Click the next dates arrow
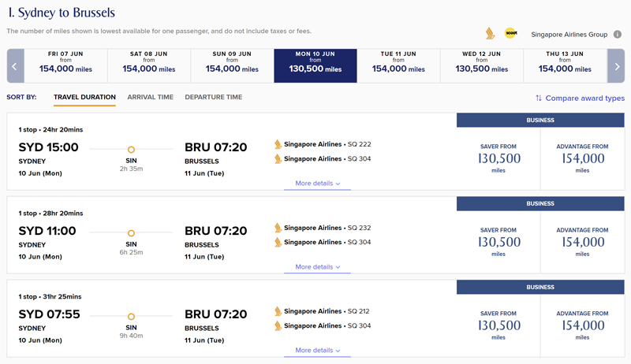Viewport: 631px width, 364px height. (616, 66)
